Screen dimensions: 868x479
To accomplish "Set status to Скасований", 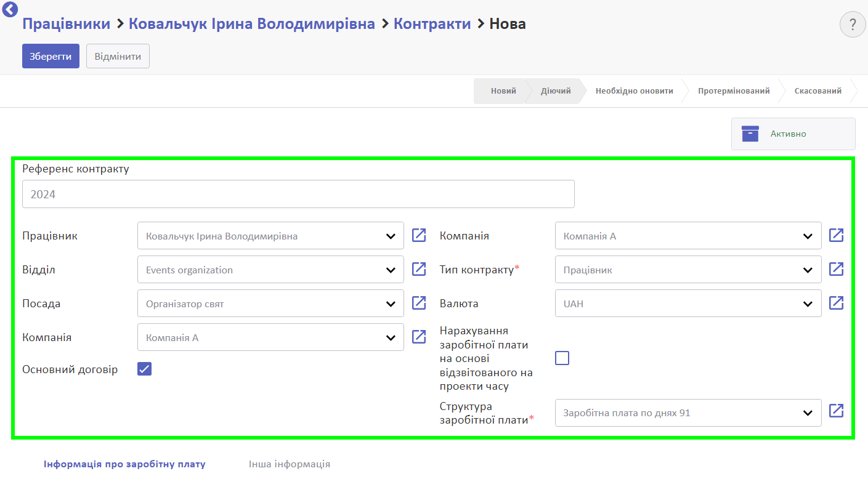I will coord(817,91).
